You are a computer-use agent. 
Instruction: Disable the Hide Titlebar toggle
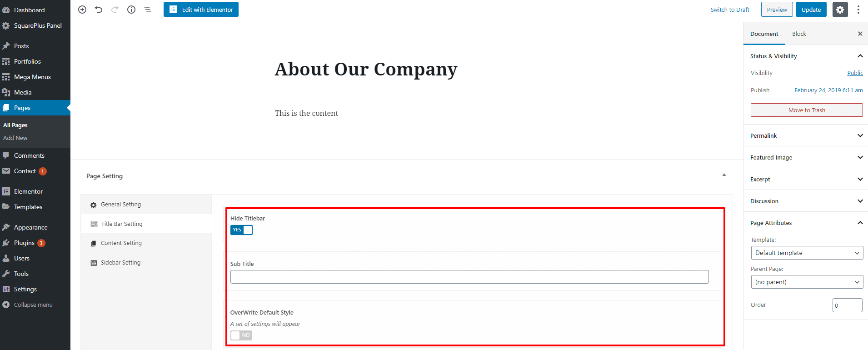[241, 230]
